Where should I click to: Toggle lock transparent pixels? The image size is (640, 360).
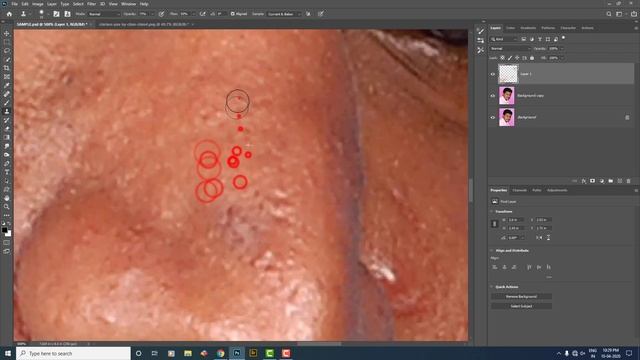pos(502,58)
